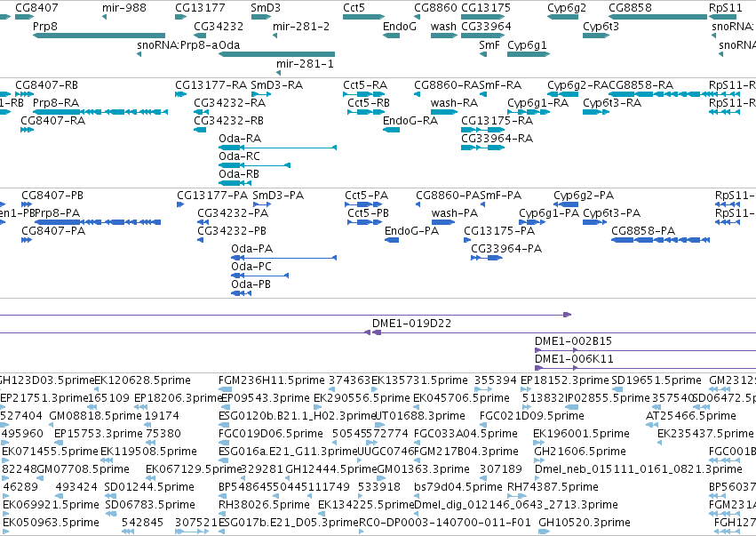Select the 'wash' gene label
The image size is (756, 536).
[x=443, y=26]
